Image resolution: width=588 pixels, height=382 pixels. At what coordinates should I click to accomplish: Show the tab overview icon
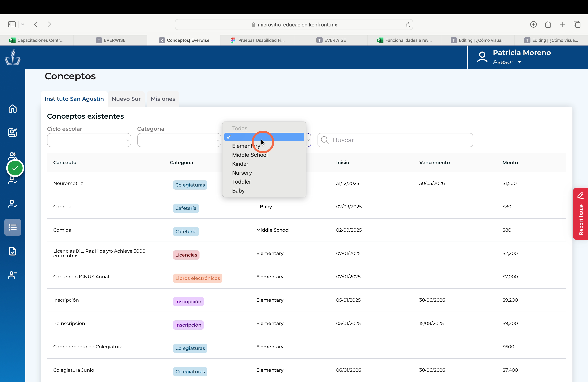tap(577, 24)
